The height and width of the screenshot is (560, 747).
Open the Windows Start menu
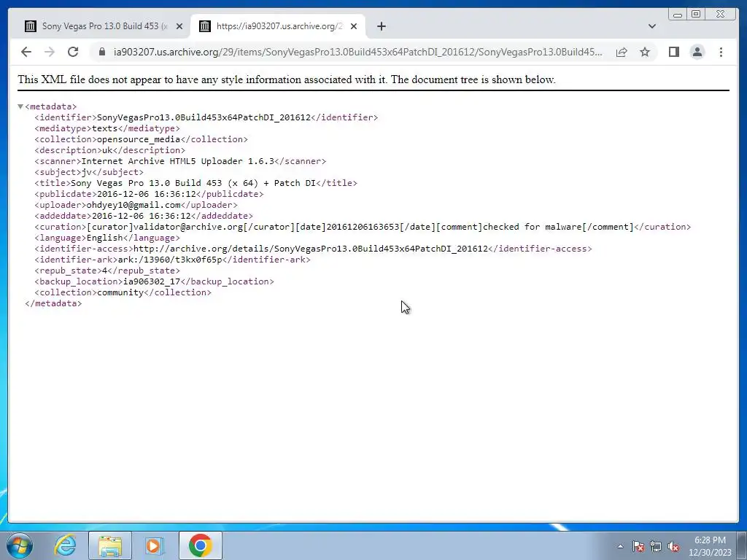click(20, 545)
